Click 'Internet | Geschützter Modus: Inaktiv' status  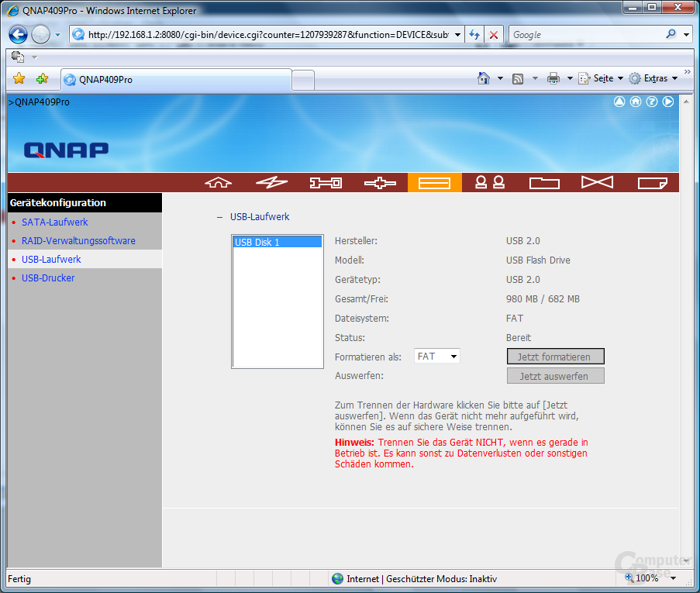click(x=422, y=579)
